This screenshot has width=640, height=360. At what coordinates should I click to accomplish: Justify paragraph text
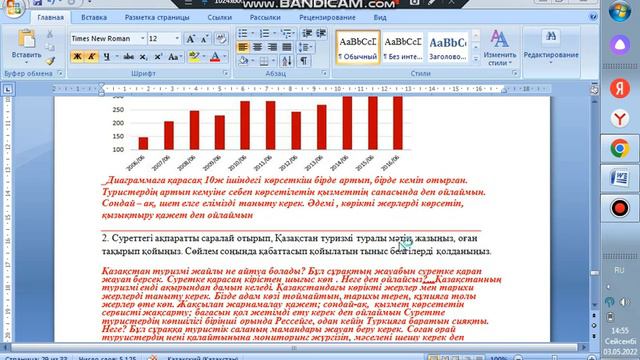(x=287, y=47)
